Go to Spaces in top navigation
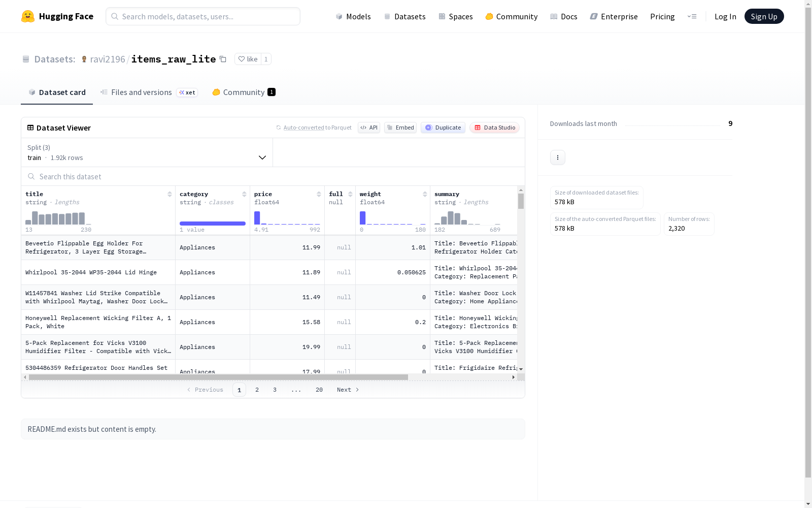Image resolution: width=812 pixels, height=508 pixels. (x=456, y=16)
